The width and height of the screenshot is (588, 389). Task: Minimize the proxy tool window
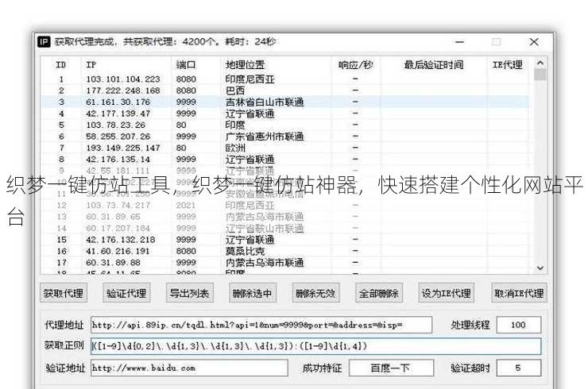460,41
